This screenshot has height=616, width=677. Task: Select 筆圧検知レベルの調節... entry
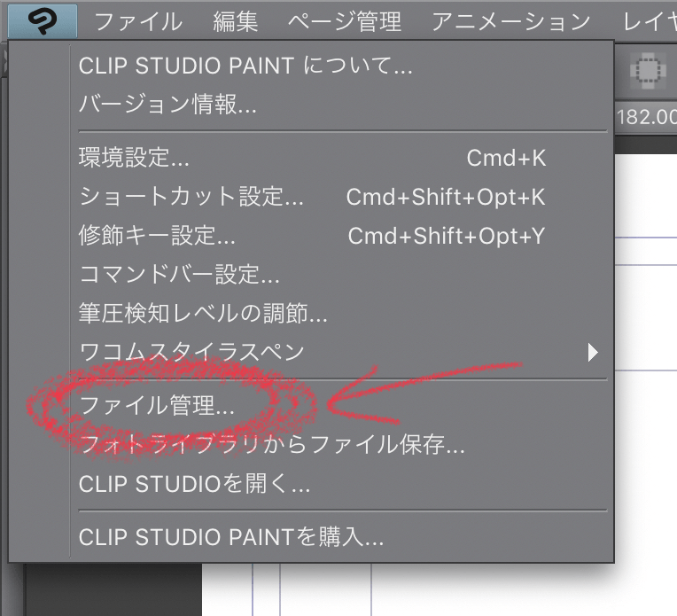click(203, 313)
